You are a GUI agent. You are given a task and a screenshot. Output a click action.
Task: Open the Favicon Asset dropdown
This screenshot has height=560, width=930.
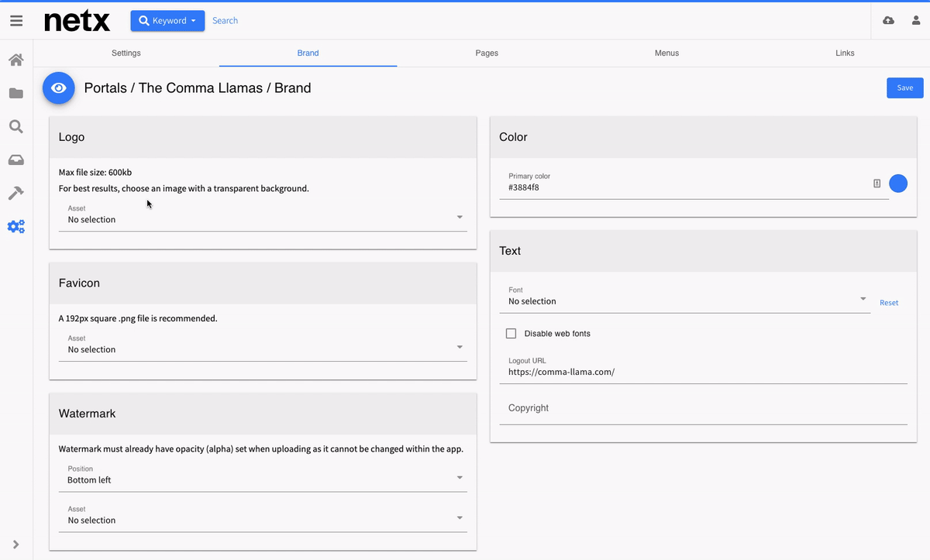tap(263, 346)
